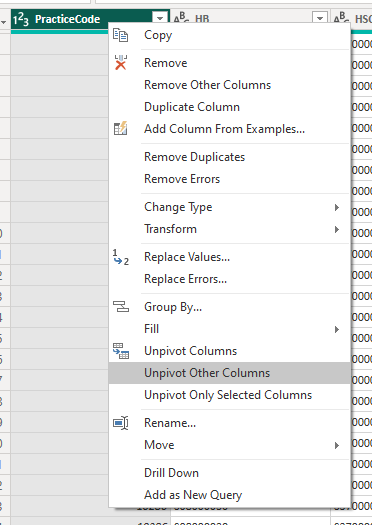
Task: Choose Replace Values menu entry
Action: 229,257
